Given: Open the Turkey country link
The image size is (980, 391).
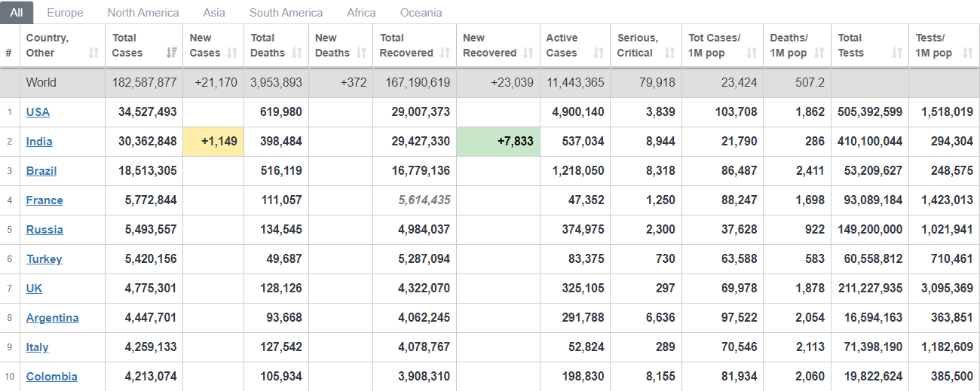Looking at the screenshot, I should click(x=44, y=259).
